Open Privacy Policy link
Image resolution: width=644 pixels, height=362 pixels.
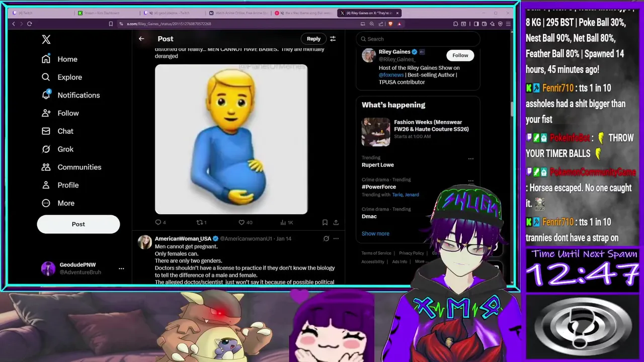[x=411, y=253]
